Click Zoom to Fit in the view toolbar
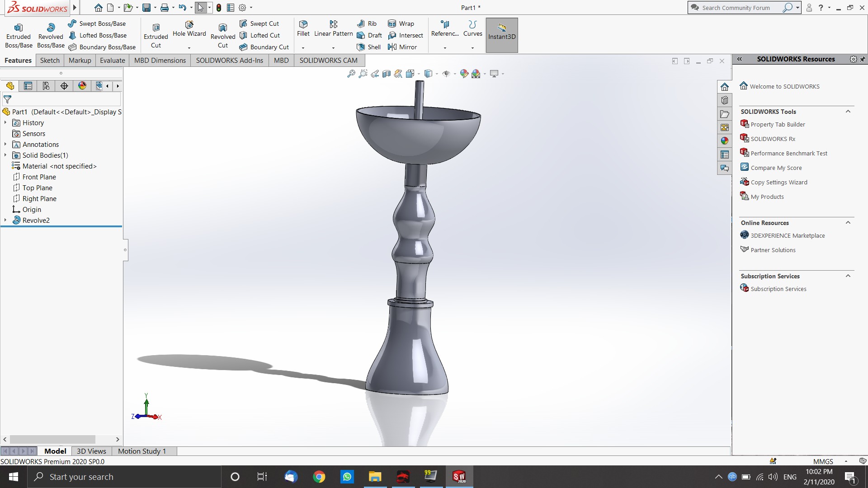868x488 pixels. (351, 74)
